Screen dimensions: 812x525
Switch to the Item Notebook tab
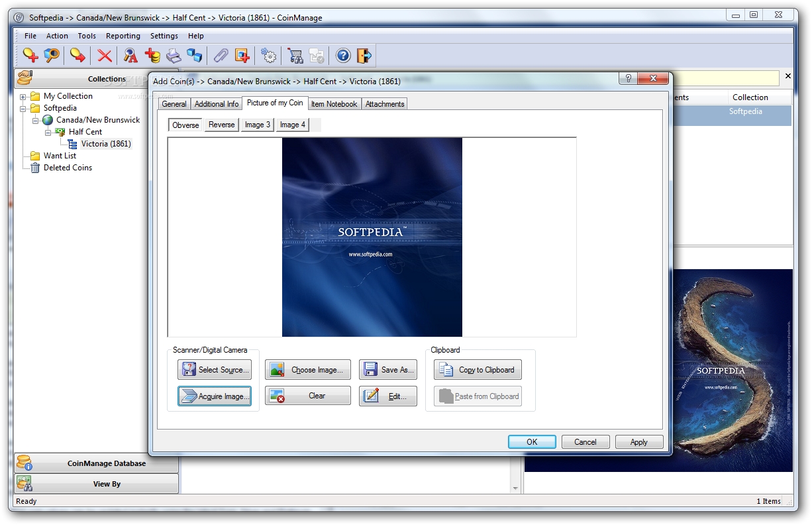[x=334, y=104]
